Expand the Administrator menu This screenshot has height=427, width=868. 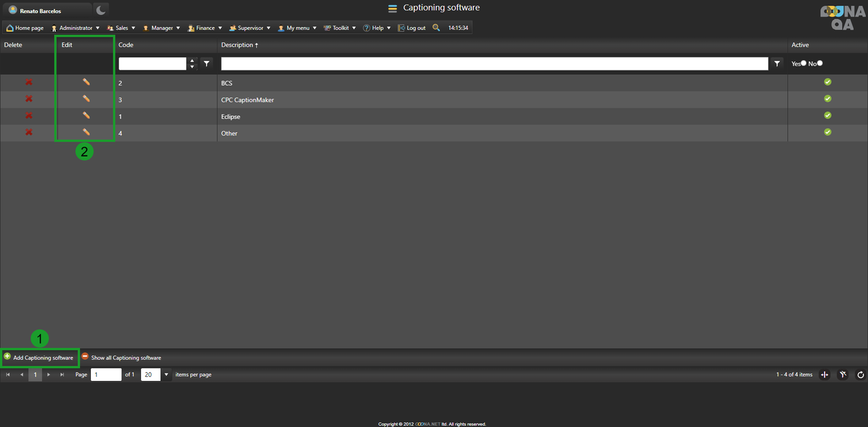[x=75, y=28]
